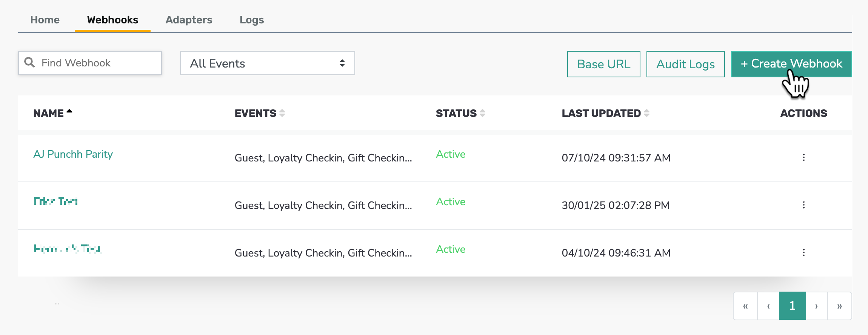The image size is (868, 335).
Task: Click the date 04/10/24 09:46:31 AM
Action: (616, 253)
